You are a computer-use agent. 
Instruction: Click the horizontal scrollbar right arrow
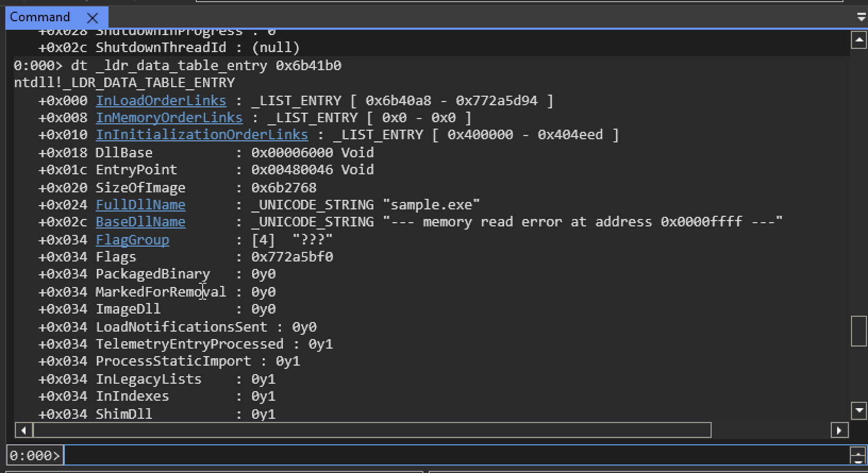click(x=839, y=430)
